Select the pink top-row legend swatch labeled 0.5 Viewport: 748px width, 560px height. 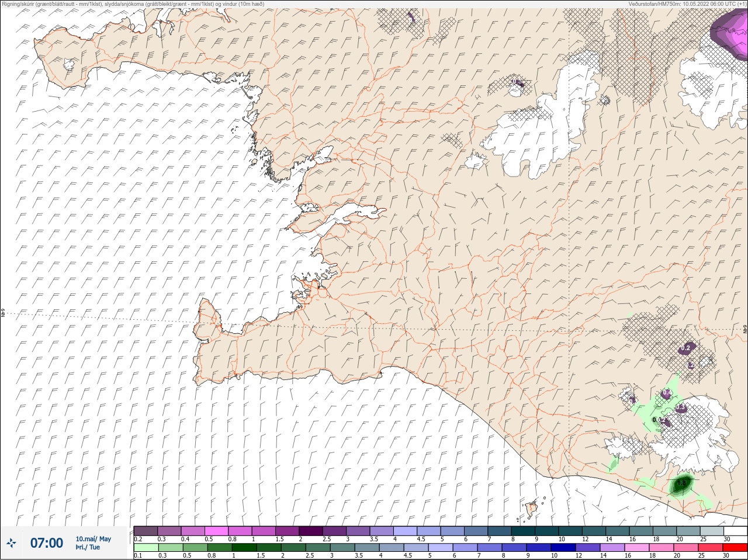(x=216, y=531)
